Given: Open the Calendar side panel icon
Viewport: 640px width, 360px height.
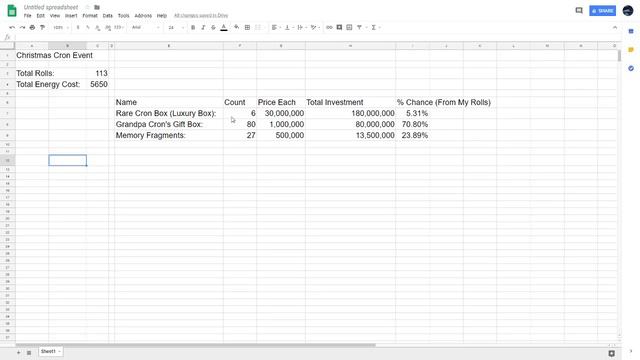Looking at the screenshot, I should point(631,31).
